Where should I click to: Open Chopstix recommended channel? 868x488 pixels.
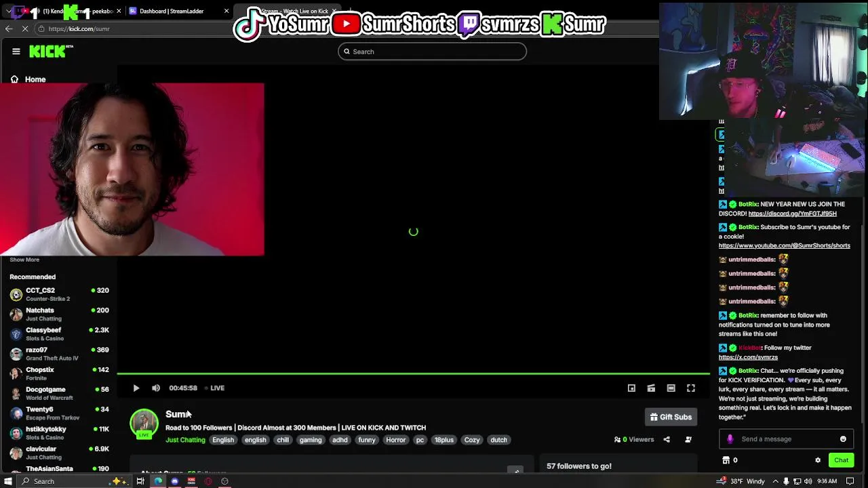click(x=59, y=373)
